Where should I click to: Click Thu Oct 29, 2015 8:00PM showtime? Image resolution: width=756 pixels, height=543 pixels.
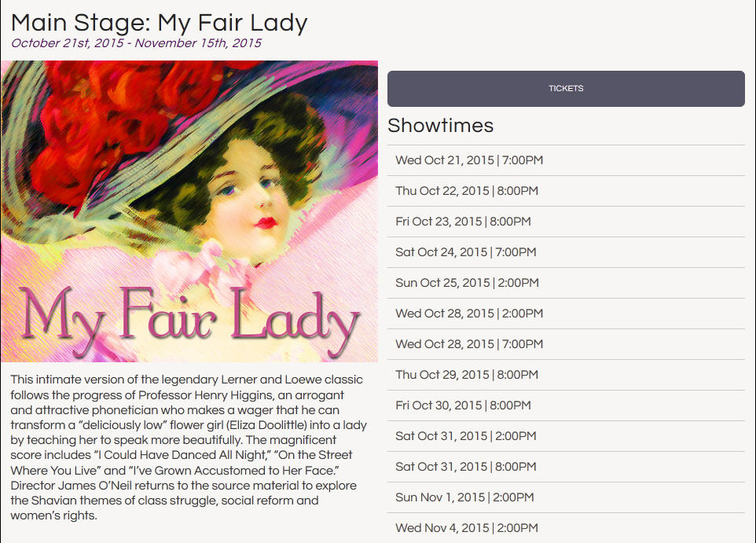(x=467, y=375)
